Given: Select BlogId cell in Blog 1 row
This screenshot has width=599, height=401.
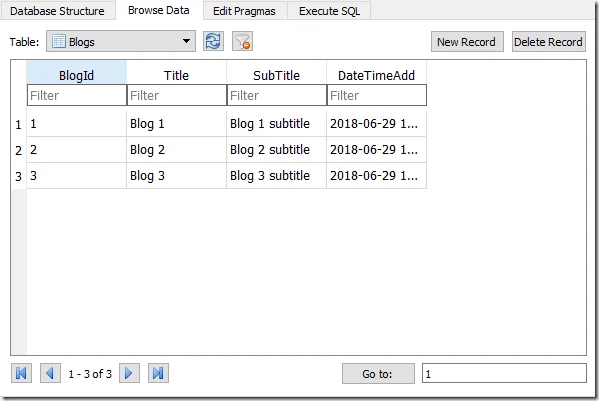Looking at the screenshot, I should tap(76, 124).
